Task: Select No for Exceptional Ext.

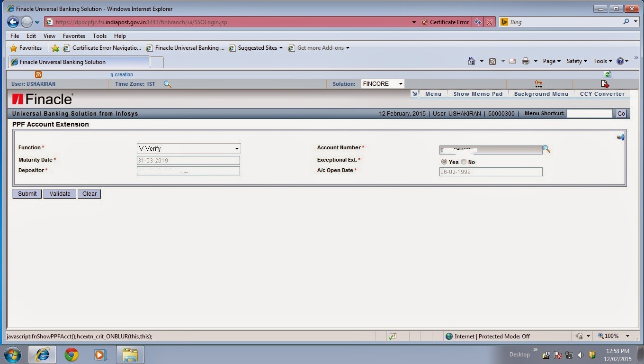Action: coord(464,162)
